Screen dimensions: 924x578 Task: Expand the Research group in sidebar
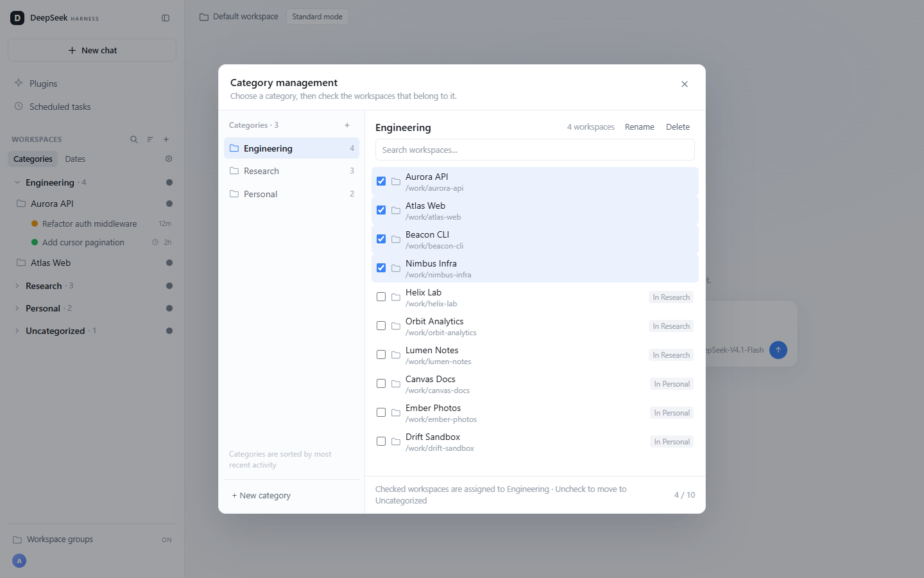(x=17, y=286)
